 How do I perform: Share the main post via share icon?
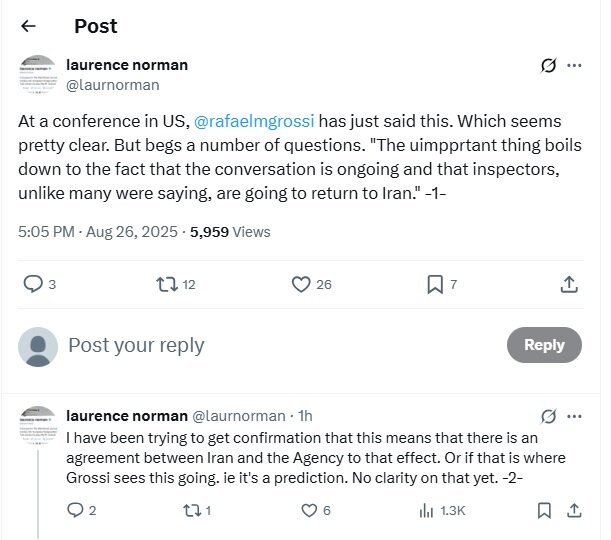[569, 284]
